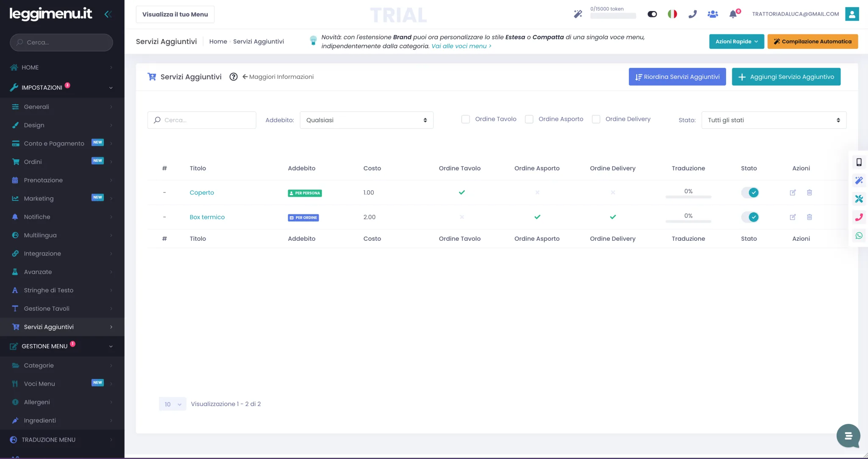Open mobile preview icon on right panel
Viewport: 868px width, 459px height.
859,162
